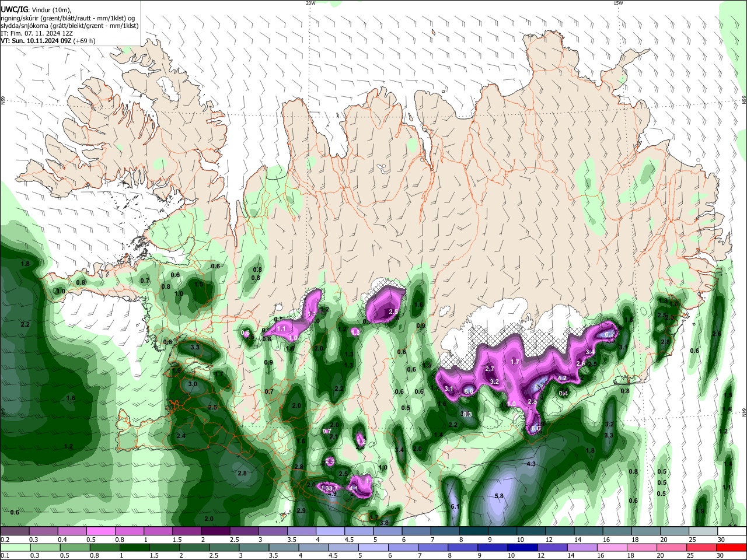The height and width of the screenshot is (560, 747).
Task: Select the '6.6' snowfall value
Action: pyautogui.click(x=536, y=429)
